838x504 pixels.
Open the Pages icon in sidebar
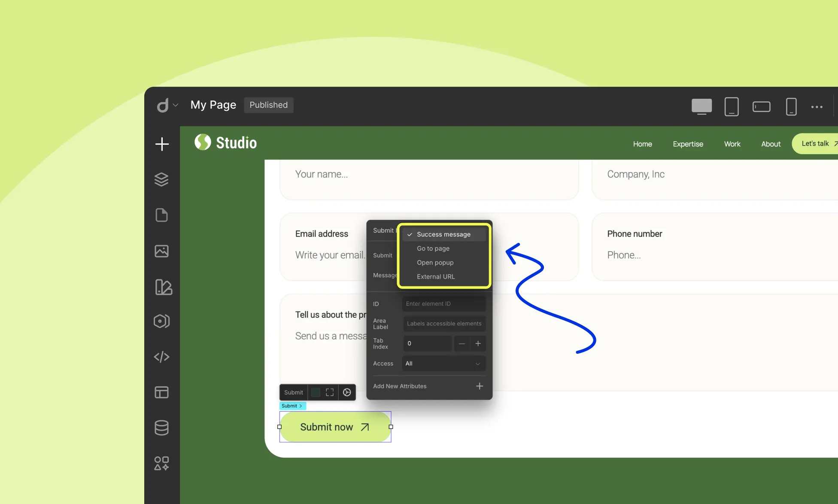(161, 215)
